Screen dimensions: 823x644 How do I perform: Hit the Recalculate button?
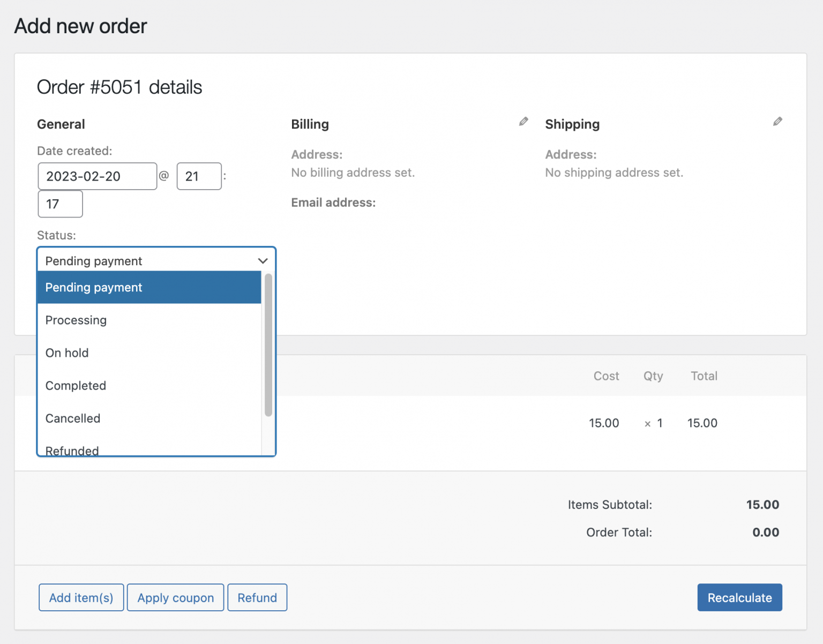click(x=739, y=597)
